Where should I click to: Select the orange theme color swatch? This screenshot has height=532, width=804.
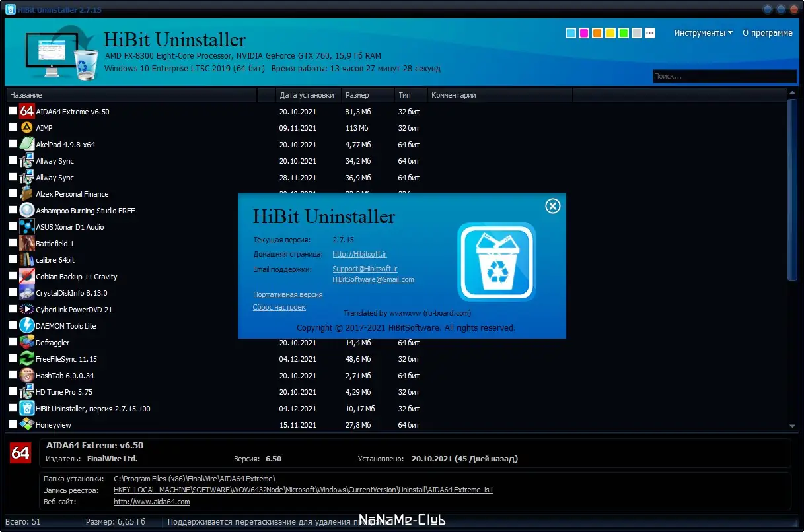click(597, 33)
